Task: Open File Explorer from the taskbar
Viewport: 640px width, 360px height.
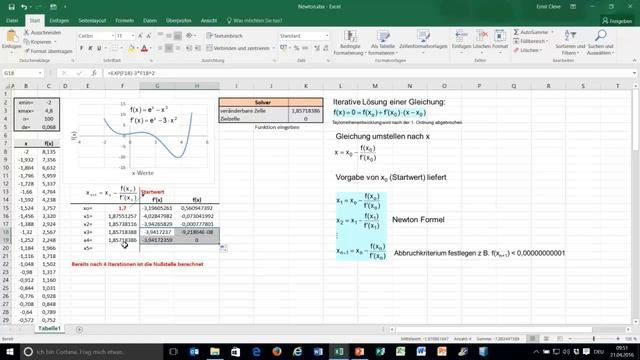Action: point(215,351)
